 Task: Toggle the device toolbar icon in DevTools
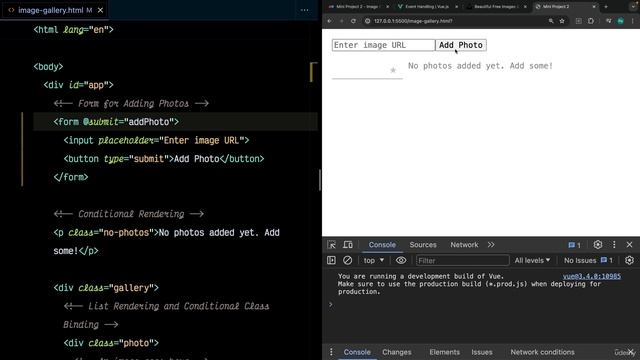348,245
